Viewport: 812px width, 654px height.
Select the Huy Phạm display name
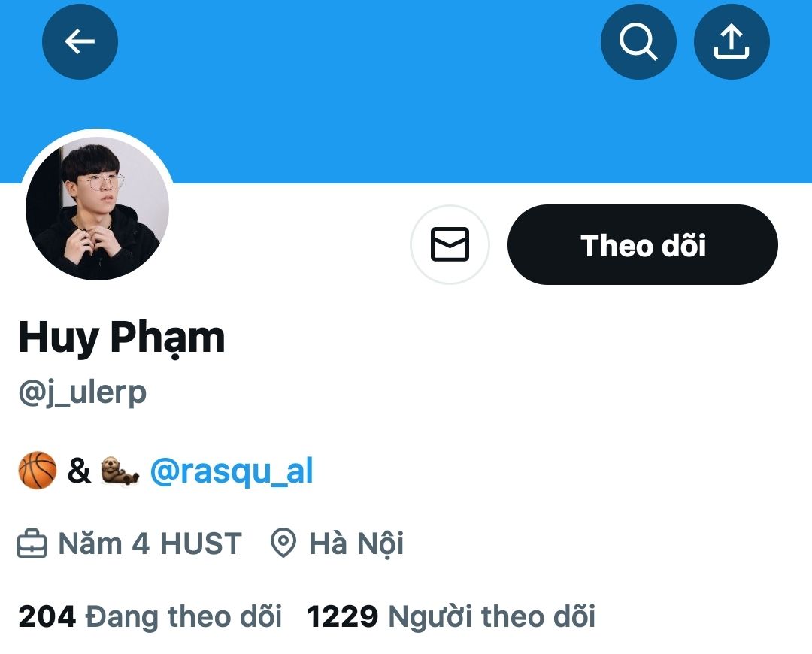tap(122, 338)
